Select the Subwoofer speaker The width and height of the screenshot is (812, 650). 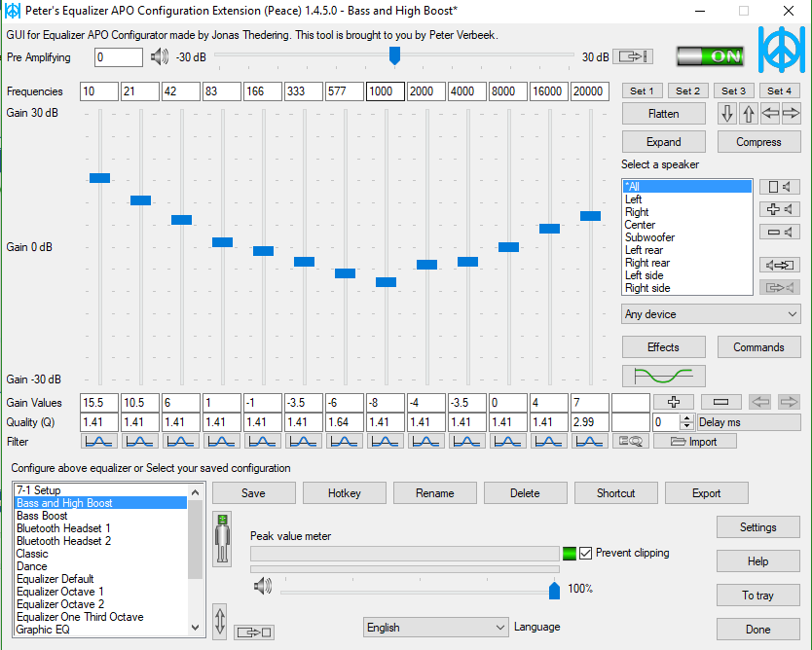point(687,237)
